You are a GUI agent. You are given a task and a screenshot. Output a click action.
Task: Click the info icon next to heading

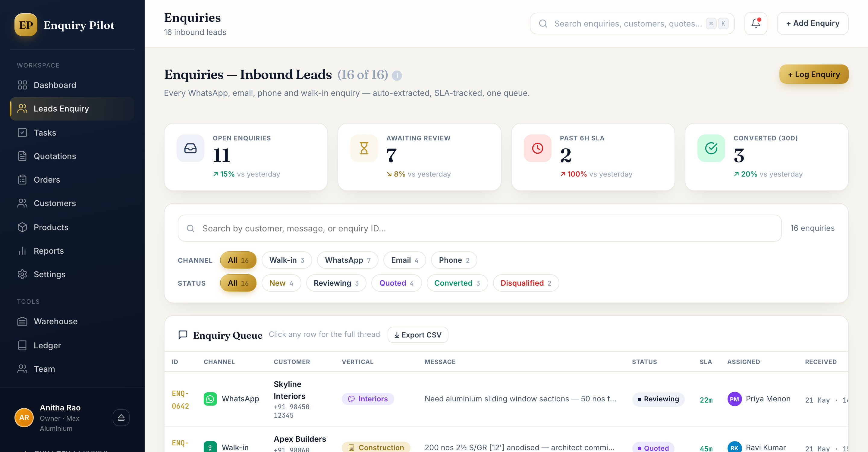coord(397,75)
